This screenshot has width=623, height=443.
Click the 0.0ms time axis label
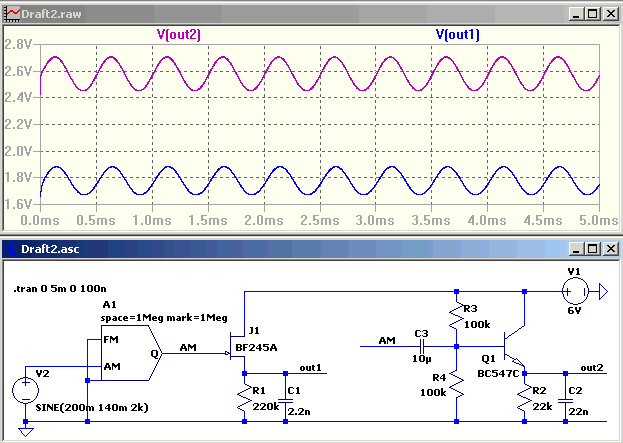click(40, 221)
